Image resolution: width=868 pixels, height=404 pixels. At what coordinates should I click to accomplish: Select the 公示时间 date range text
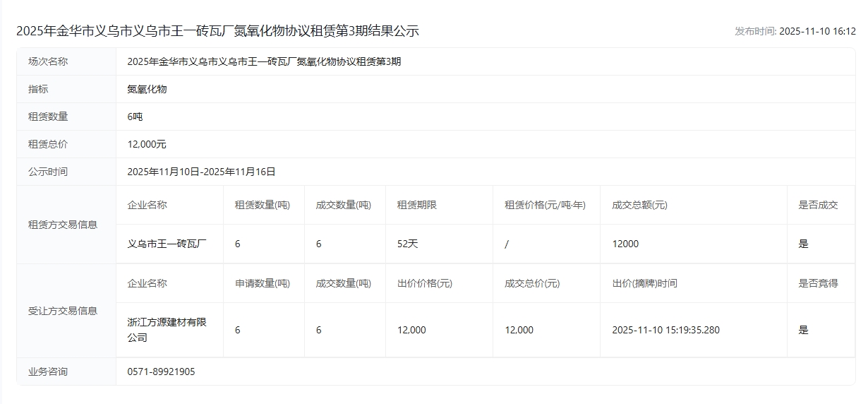(201, 172)
